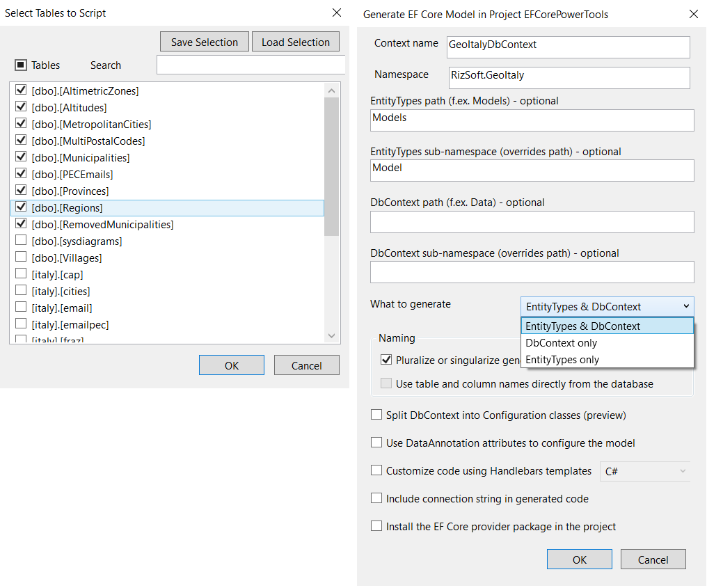Close the Select Tables to Script dialog
The image size is (707, 588).
336,13
